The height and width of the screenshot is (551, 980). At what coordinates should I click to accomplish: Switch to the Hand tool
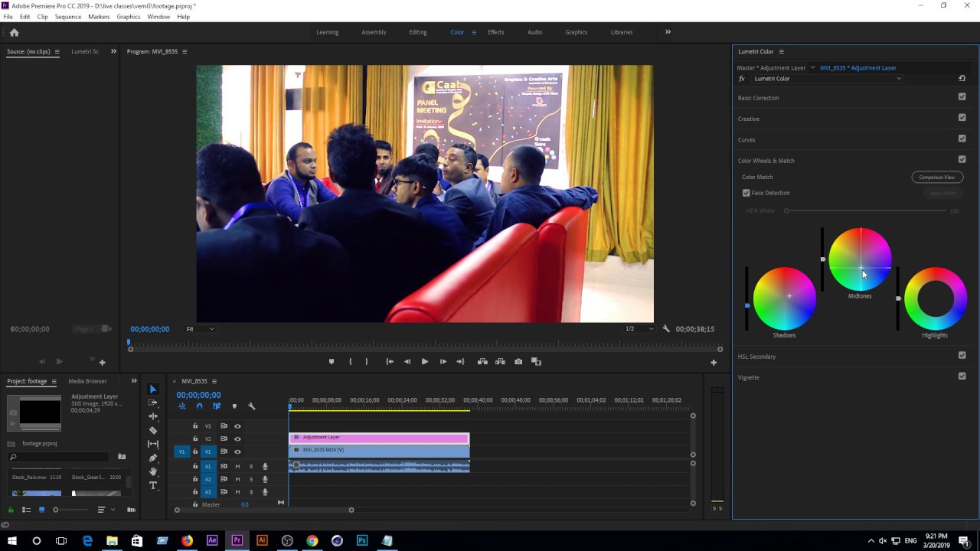tap(153, 471)
